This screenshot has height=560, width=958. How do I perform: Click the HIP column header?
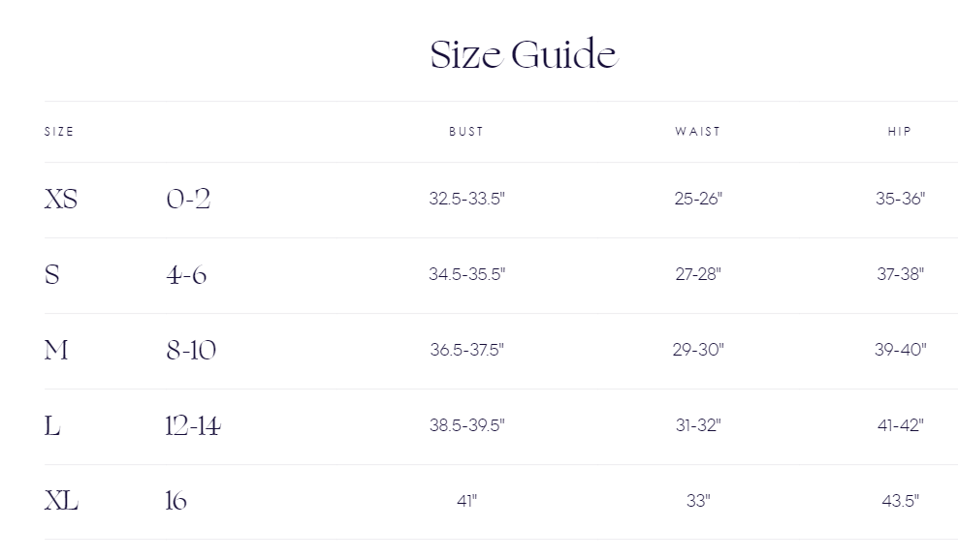900,132
